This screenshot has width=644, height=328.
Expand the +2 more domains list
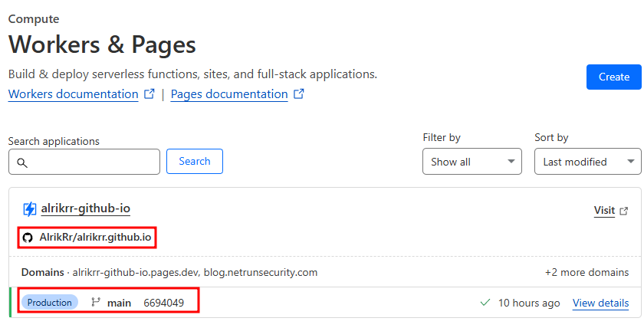pos(586,272)
